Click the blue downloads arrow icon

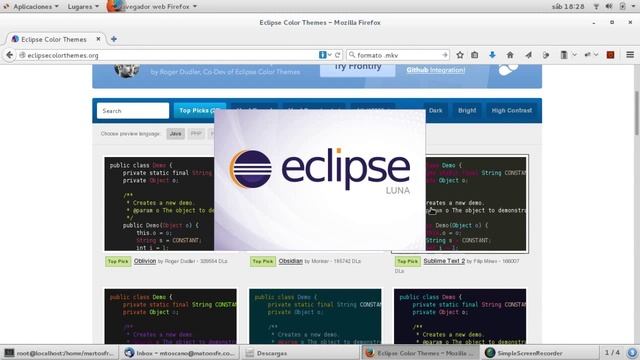[x=492, y=55]
